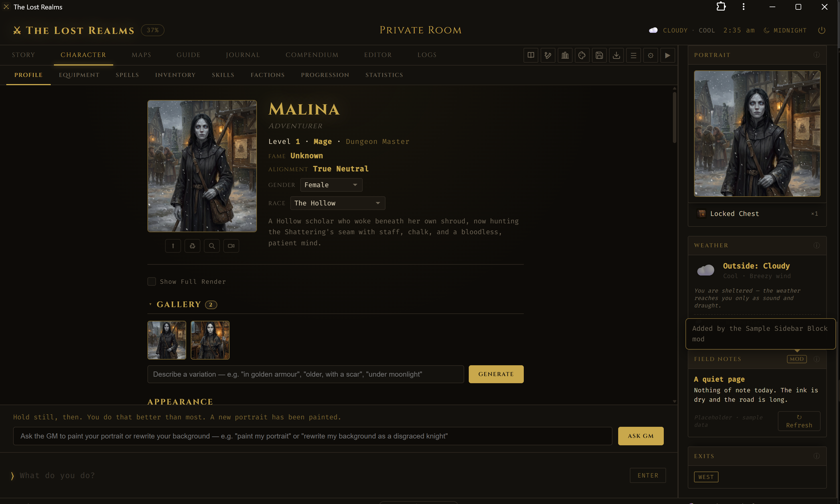Click the recycle regenerate portrait icon
Screen dimensions: 840x504
(x=192, y=246)
